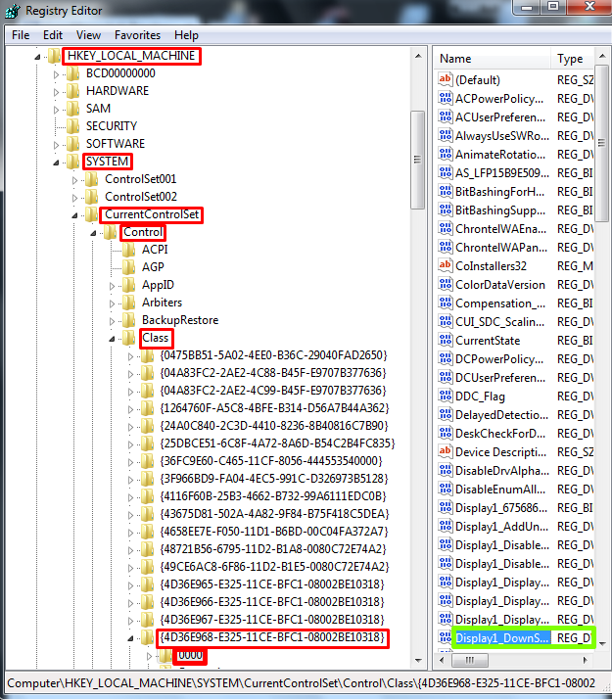Select the Display1_DownS value
Viewport: 612px width, 700px height.
501,638
